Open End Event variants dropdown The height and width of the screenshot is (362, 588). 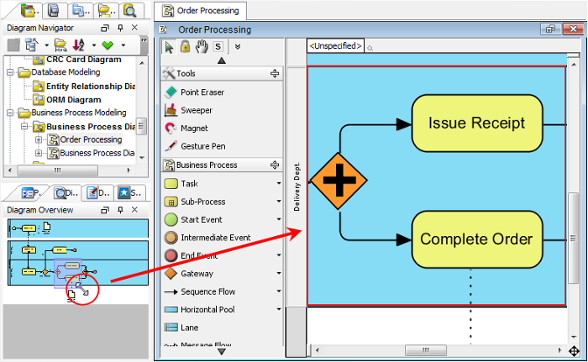click(x=279, y=255)
